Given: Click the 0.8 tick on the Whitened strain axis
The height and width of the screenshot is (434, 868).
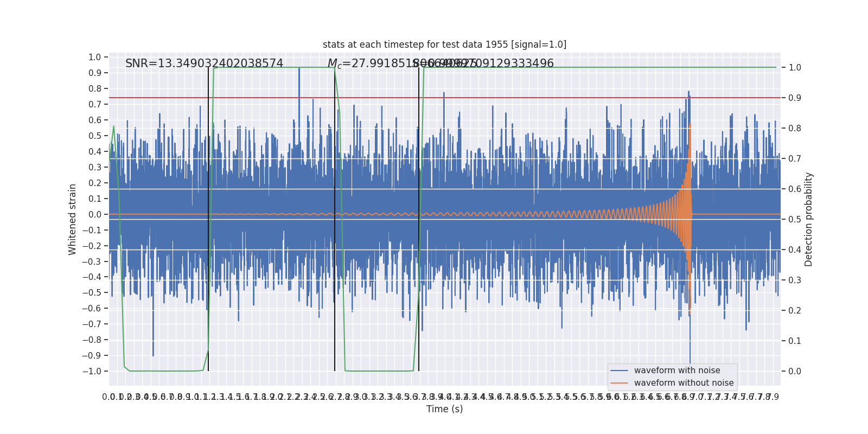Looking at the screenshot, I should 94,88.
